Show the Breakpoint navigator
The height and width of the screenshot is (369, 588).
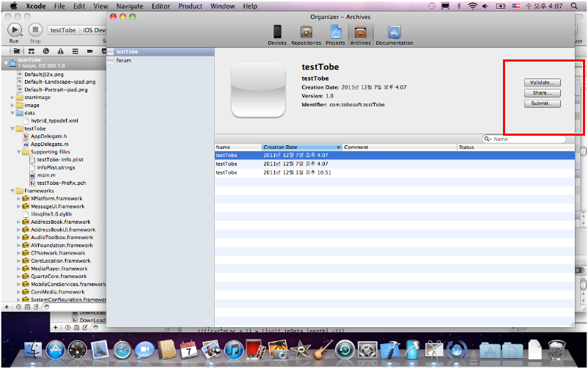tap(89, 51)
